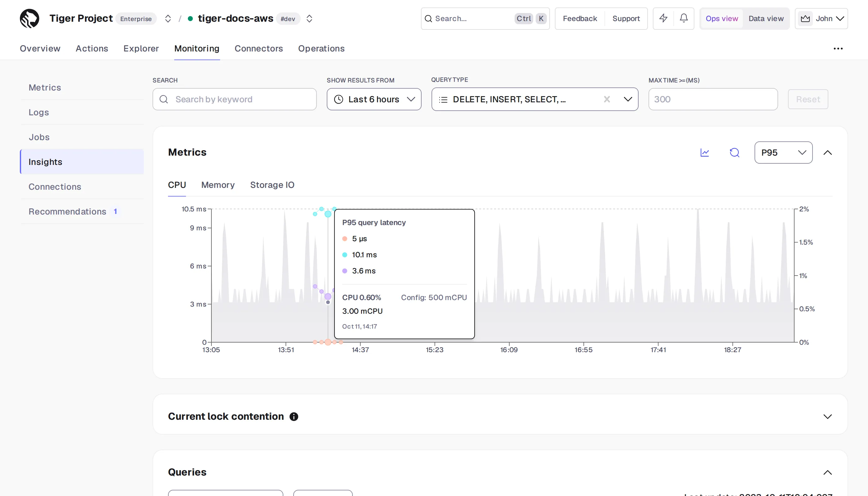This screenshot has height=496, width=868.
Task: Click the info icon beside lock contention
Action: point(294,416)
